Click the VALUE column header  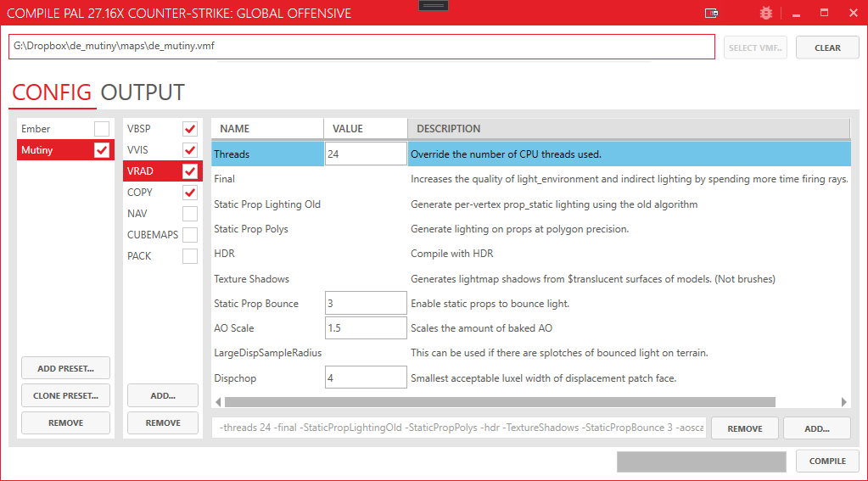coord(366,128)
